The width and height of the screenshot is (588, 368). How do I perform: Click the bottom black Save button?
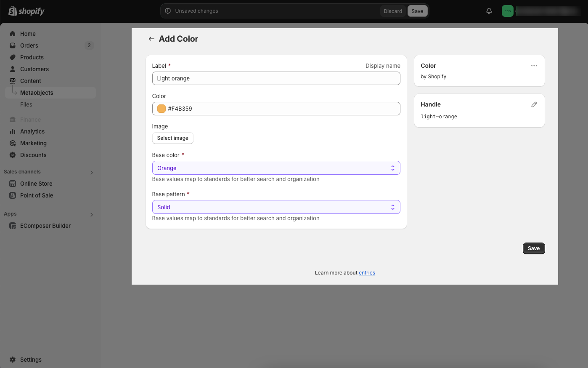coord(534,248)
